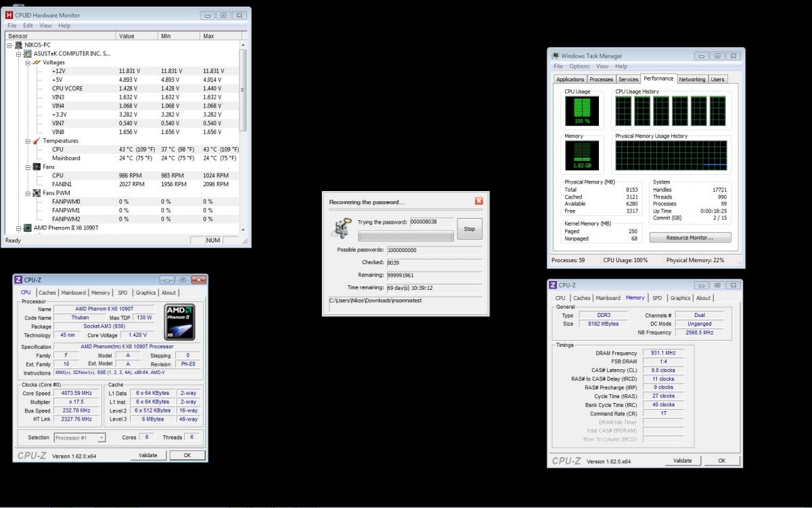The height and width of the screenshot is (508, 812).
Task: Collapse the AMD Phenom II X6 1090T node
Action: tap(19, 228)
